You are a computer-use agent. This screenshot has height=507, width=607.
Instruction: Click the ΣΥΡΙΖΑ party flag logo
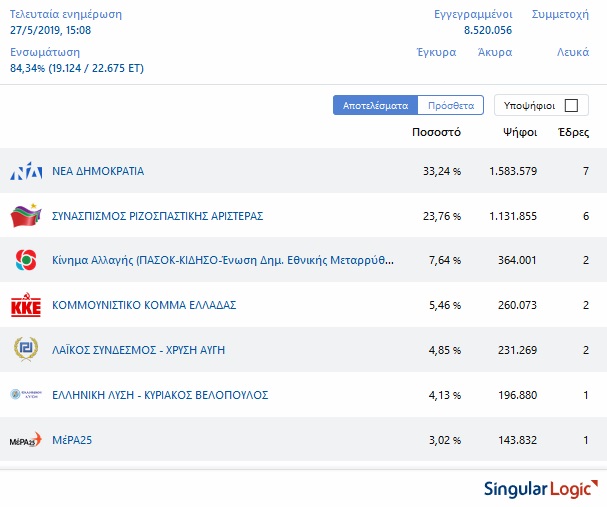tap(25, 215)
